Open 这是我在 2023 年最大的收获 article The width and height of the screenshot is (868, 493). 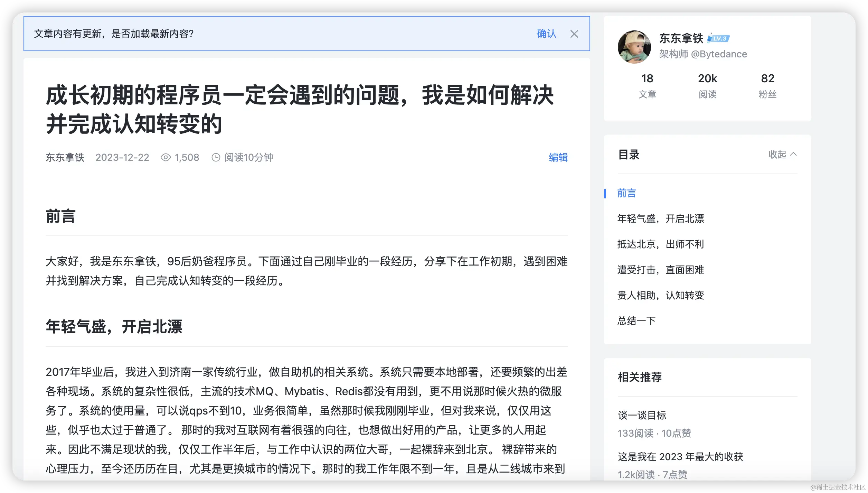[x=680, y=457]
